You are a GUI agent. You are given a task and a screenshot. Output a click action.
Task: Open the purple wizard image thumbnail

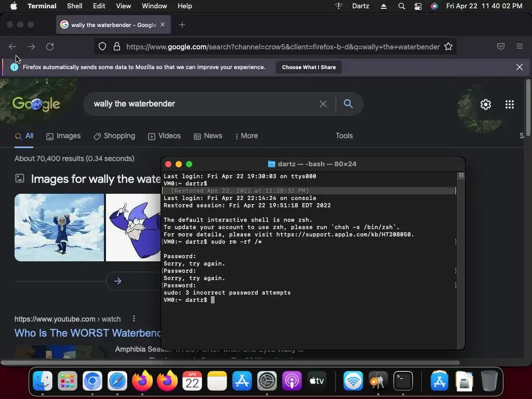tap(134, 228)
